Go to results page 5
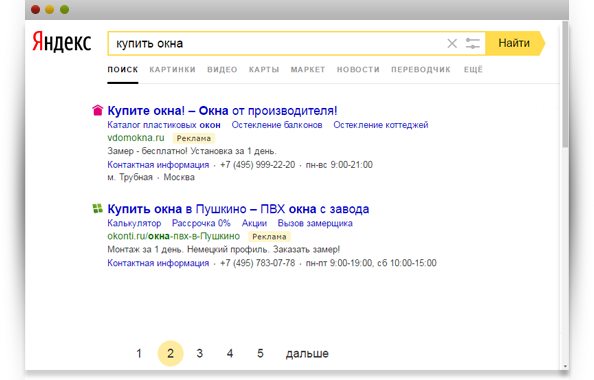 [x=260, y=353]
